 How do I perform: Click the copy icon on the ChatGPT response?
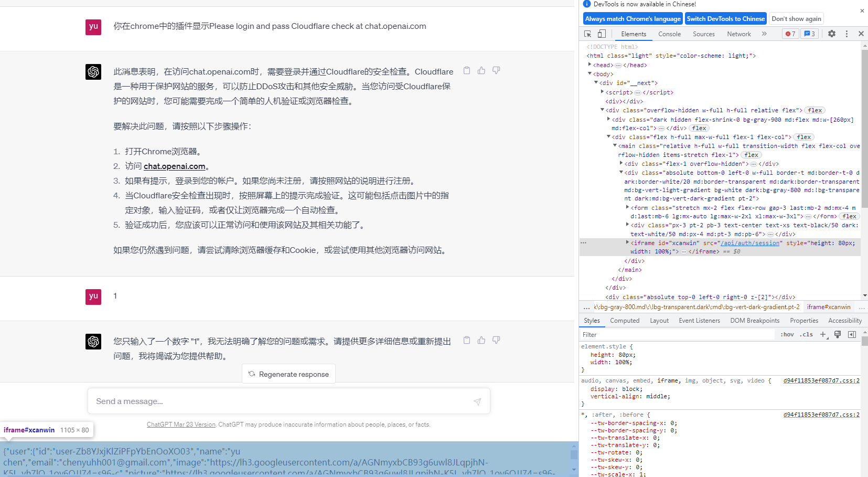466,70
